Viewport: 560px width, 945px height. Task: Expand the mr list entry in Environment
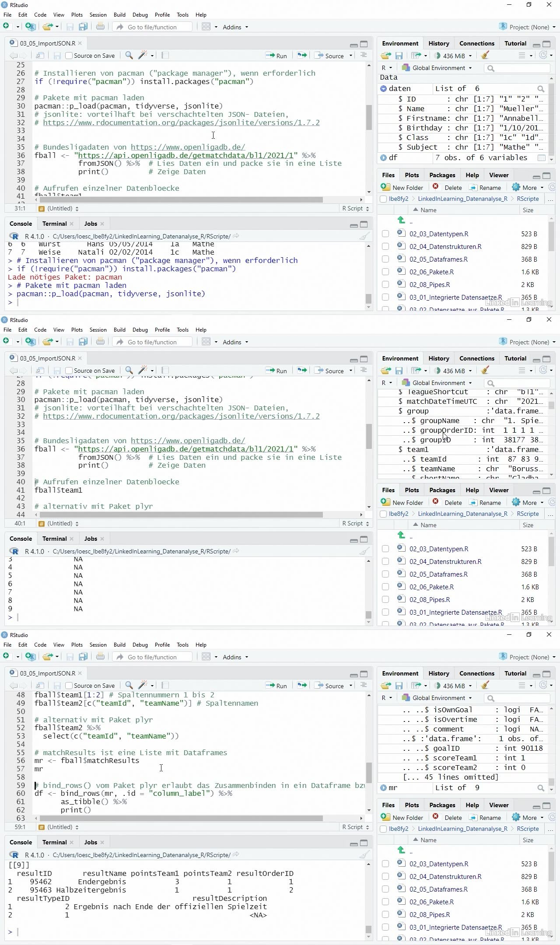coord(384,788)
